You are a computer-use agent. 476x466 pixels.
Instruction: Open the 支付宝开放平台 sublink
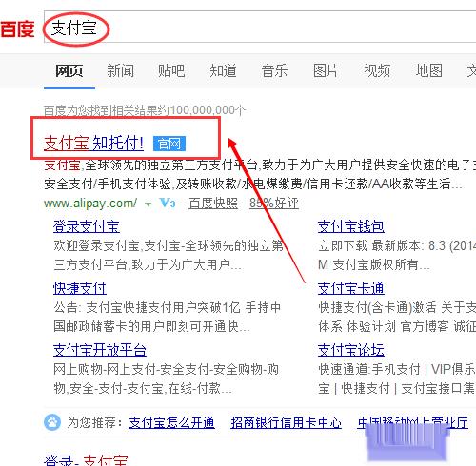click(100, 350)
